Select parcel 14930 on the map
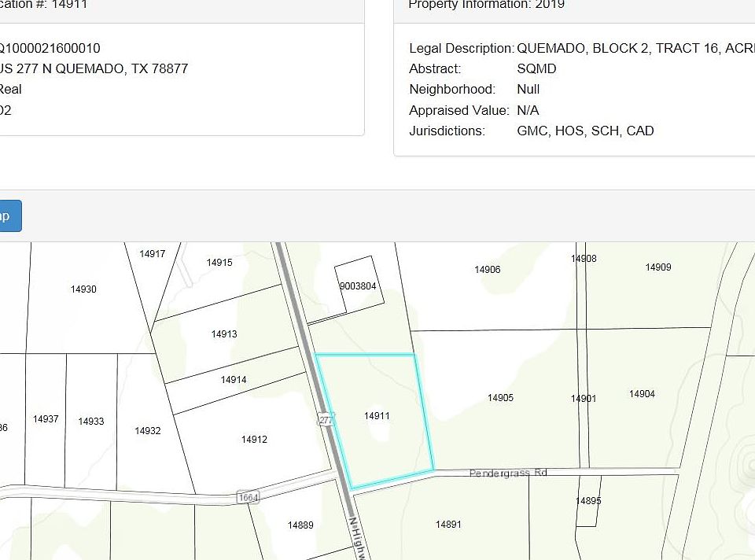 click(x=83, y=289)
